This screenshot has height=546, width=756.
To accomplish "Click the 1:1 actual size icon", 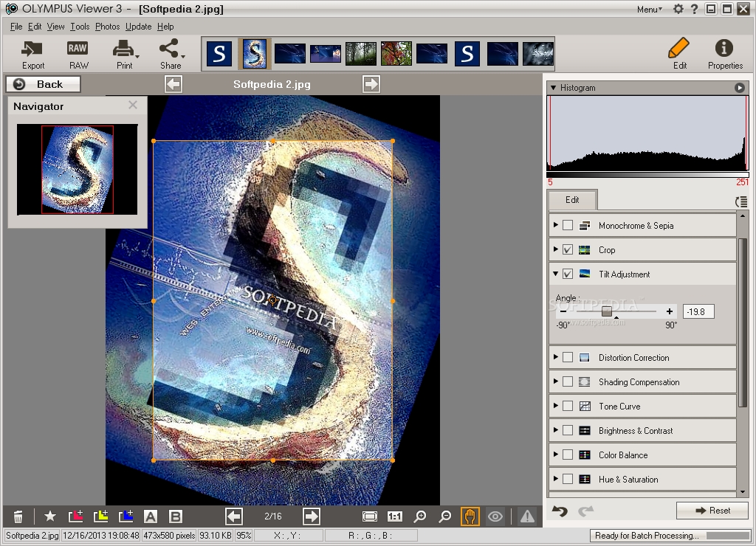I will point(396,516).
